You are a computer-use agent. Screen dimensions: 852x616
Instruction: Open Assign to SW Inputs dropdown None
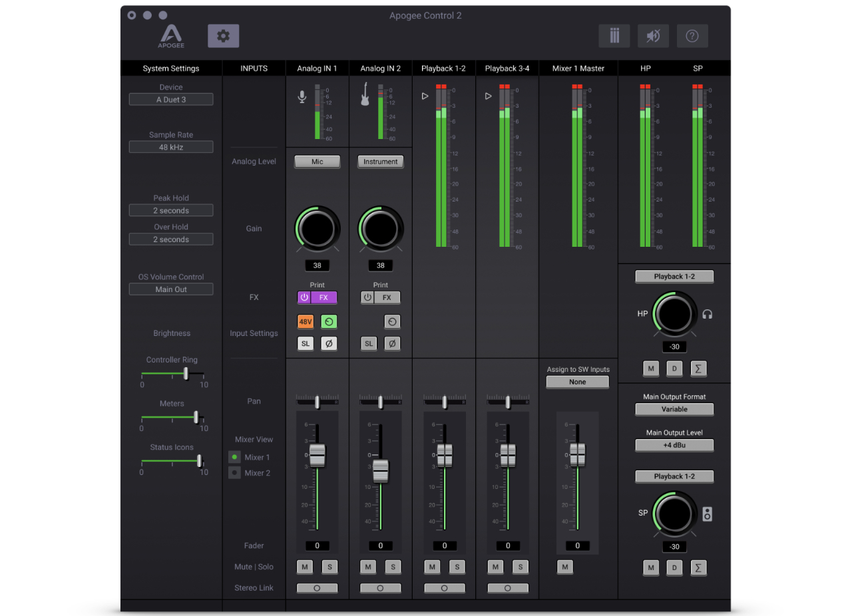tap(578, 382)
